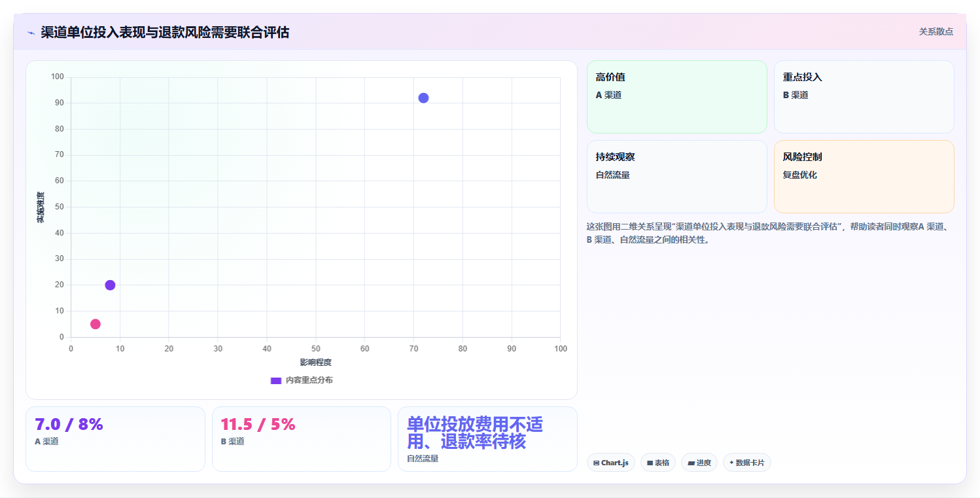Screen dimensions: 980x498
Task: Click the 11.5 / 5% metric value
Action: coord(258,425)
